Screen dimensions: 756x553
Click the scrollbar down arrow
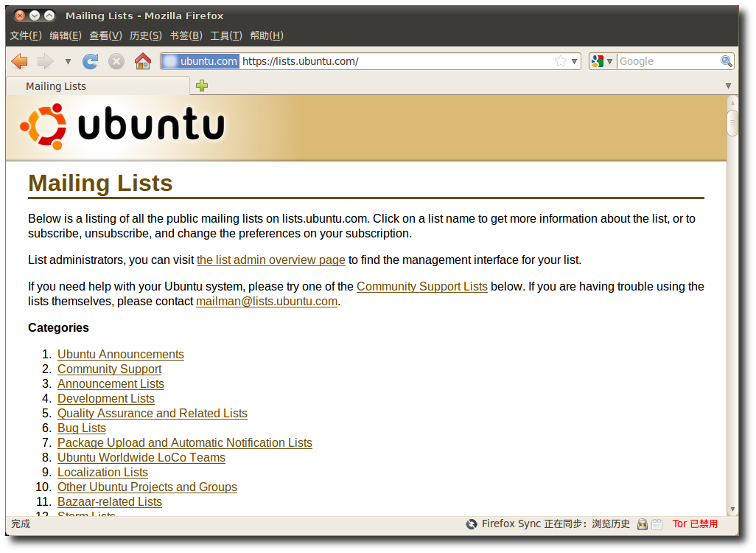click(732, 509)
